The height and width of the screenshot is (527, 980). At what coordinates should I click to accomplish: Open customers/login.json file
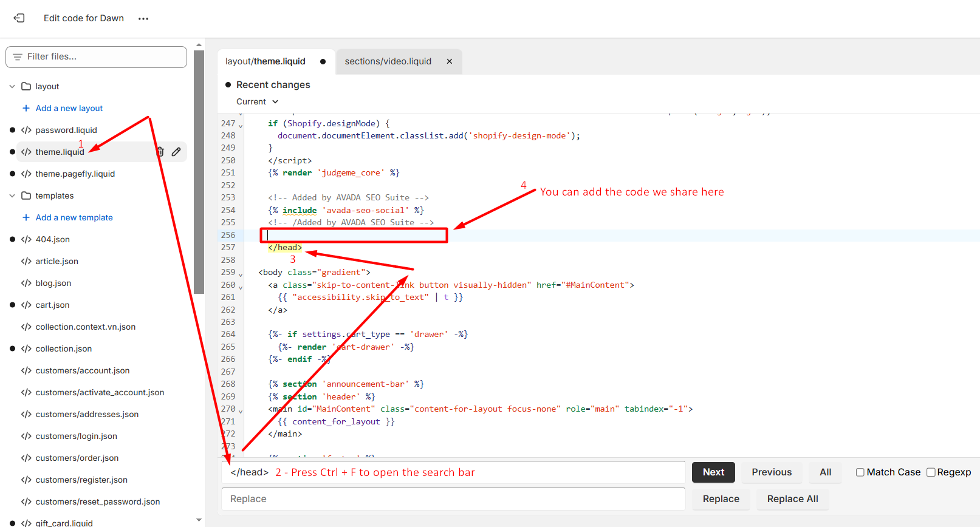(x=77, y=436)
